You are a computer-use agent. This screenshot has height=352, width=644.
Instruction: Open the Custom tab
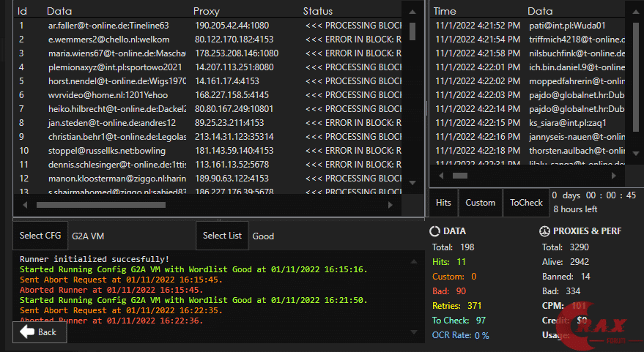click(480, 203)
